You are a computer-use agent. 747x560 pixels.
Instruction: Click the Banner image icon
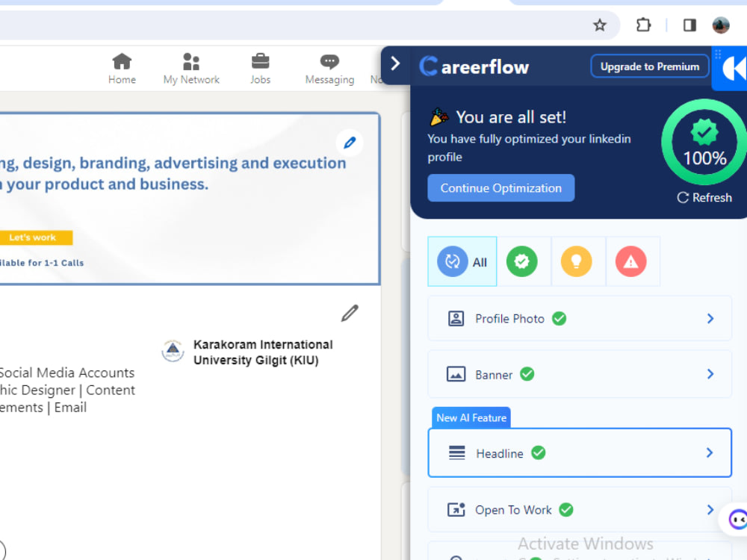coord(456,374)
